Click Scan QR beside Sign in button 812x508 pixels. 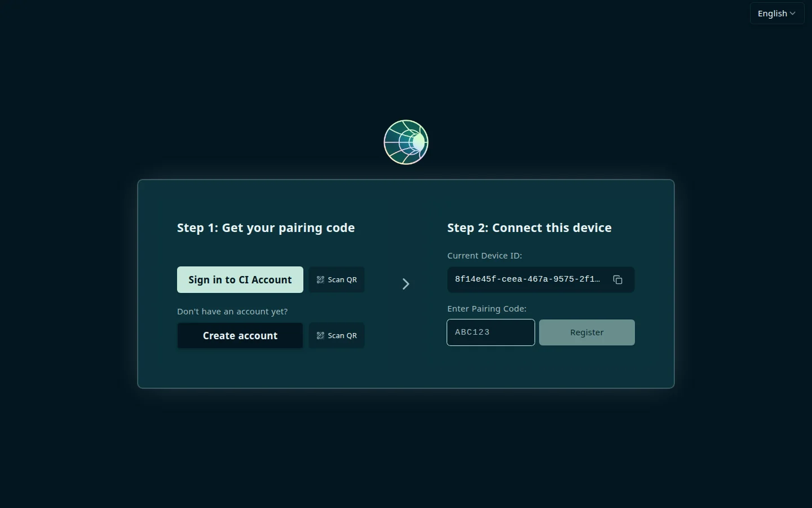[x=337, y=280]
